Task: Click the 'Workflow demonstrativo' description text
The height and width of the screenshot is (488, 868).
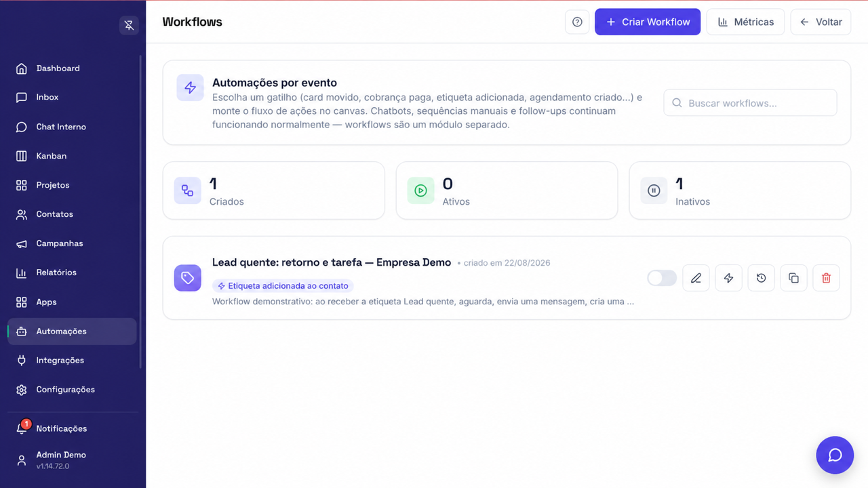Action: pyautogui.click(x=423, y=302)
